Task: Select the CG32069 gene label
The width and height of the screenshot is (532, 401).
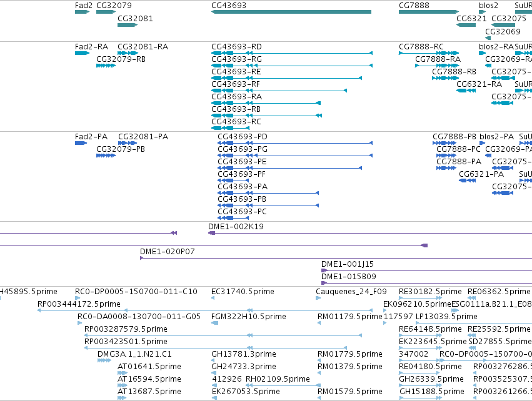Action: pyautogui.click(x=503, y=31)
